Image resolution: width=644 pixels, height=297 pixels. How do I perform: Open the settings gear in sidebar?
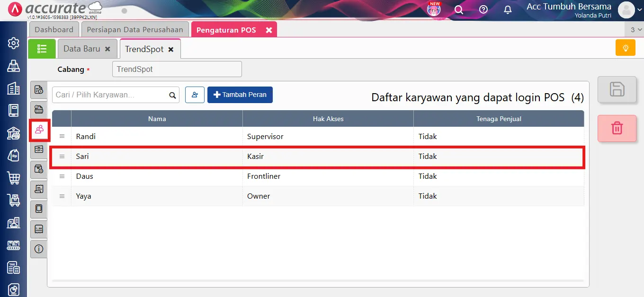pyautogui.click(x=14, y=44)
